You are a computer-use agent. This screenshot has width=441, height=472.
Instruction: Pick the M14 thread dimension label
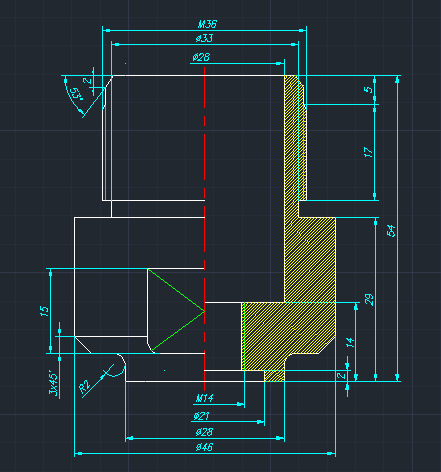pos(204,398)
